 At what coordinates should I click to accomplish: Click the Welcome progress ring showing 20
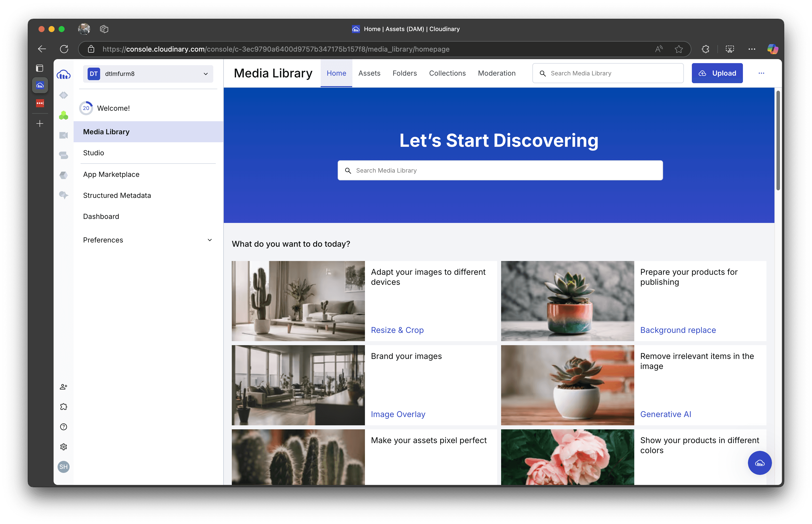click(86, 108)
